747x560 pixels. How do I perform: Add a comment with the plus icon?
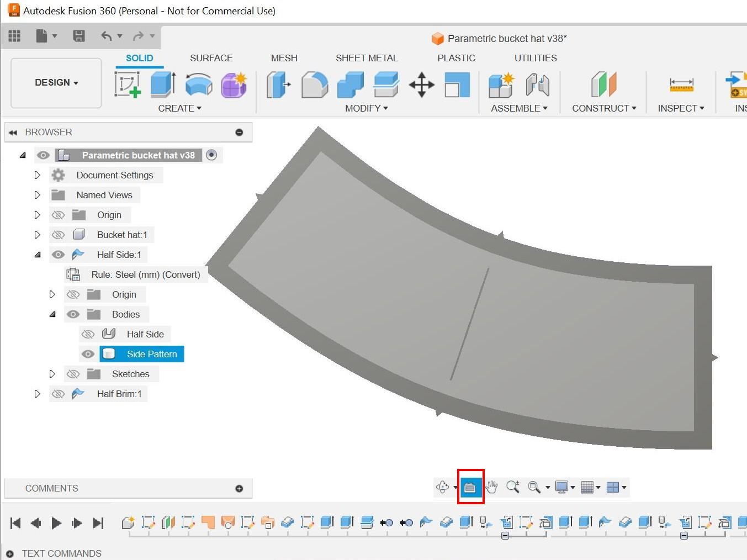coord(239,488)
